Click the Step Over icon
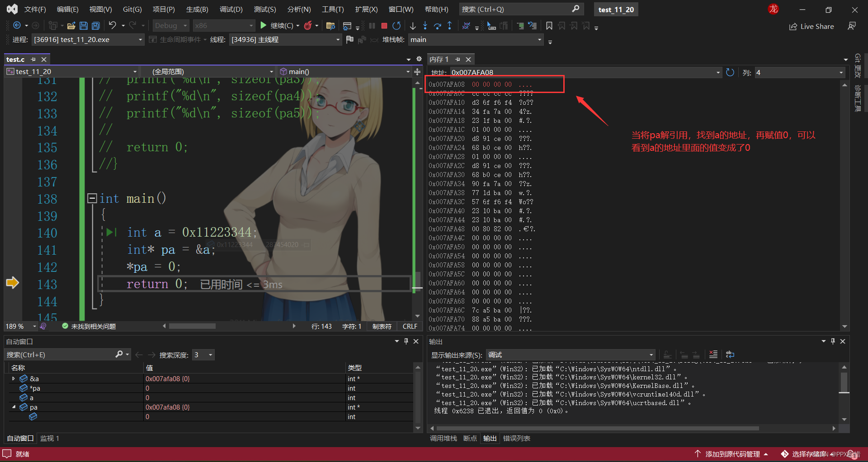The image size is (868, 462). click(437, 26)
